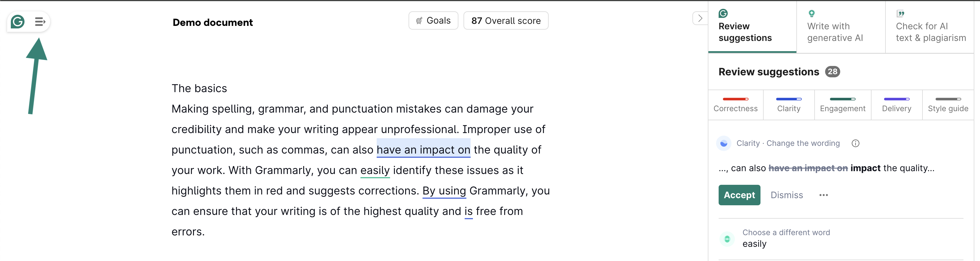This screenshot has height=261, width=980.
Task: Click the lightbulb generative AI icon
Action: coord(811,14)
